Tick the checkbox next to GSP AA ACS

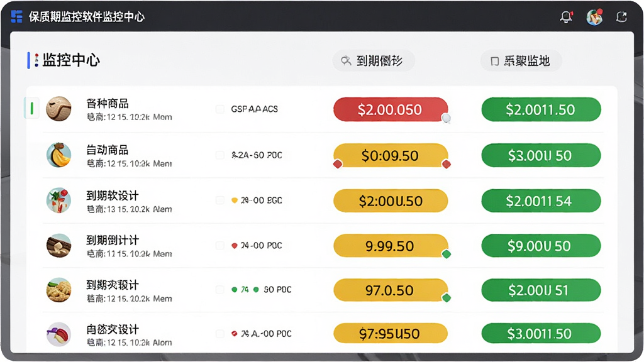(220, 109)
